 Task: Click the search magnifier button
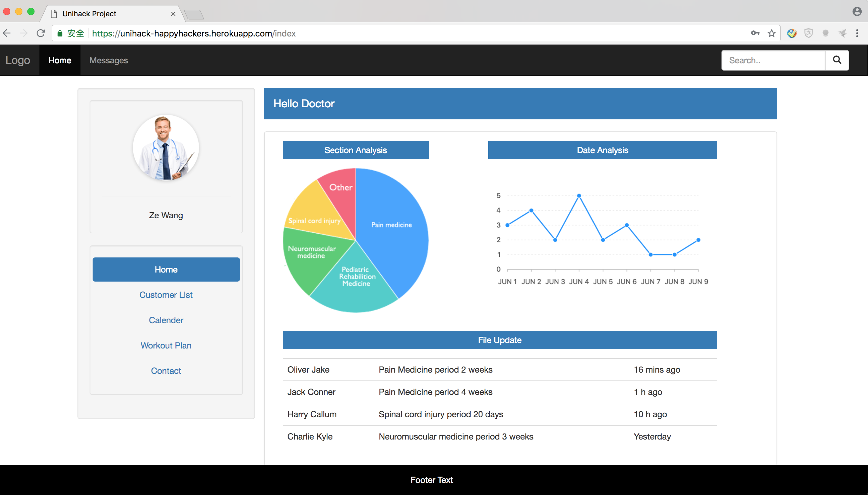coord(837,60)
